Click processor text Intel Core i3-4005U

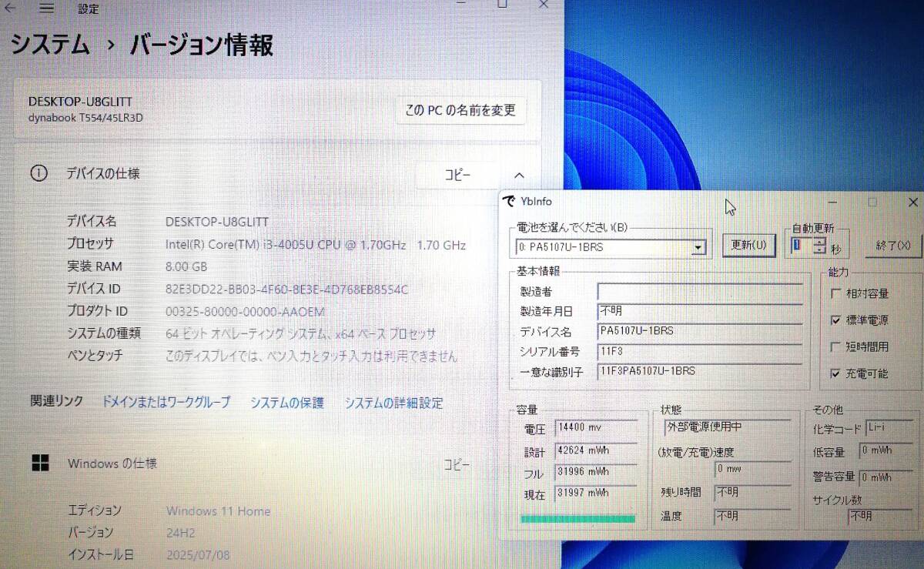315,245
